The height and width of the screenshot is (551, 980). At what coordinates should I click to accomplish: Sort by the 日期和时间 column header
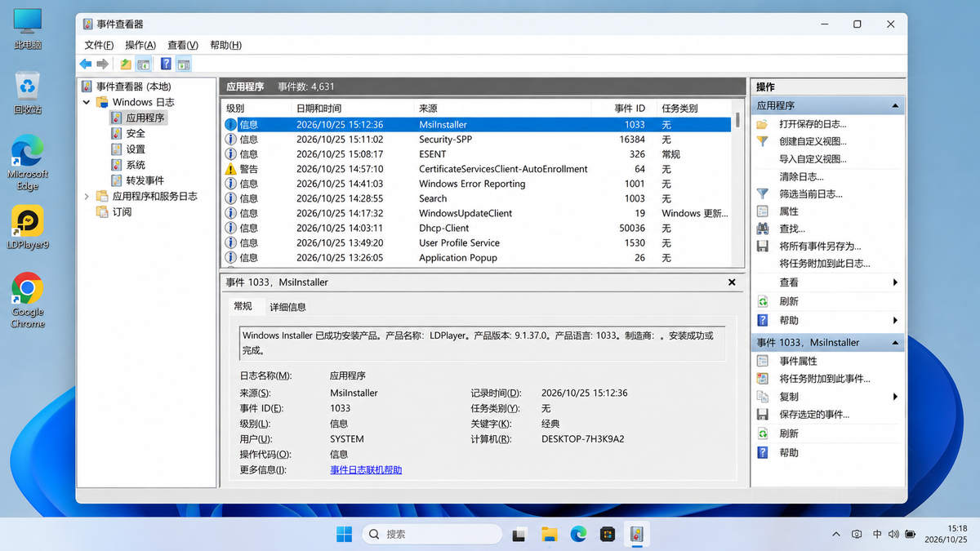coord(352,109)
